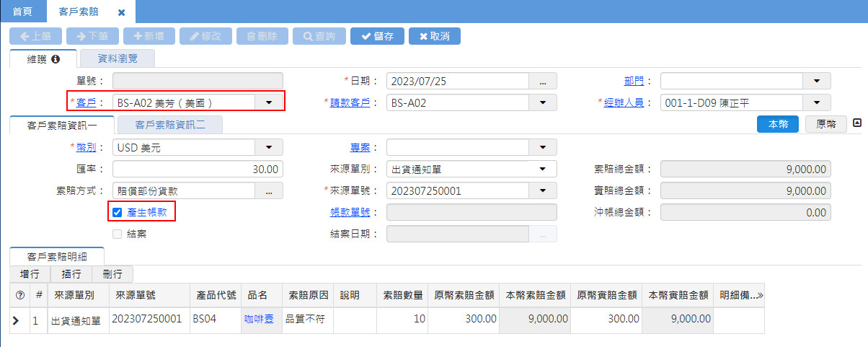Open date picker ellipsis next to 日期
Image resolution: width=868 pixels, height=347 pixels.
coord(543,81)
